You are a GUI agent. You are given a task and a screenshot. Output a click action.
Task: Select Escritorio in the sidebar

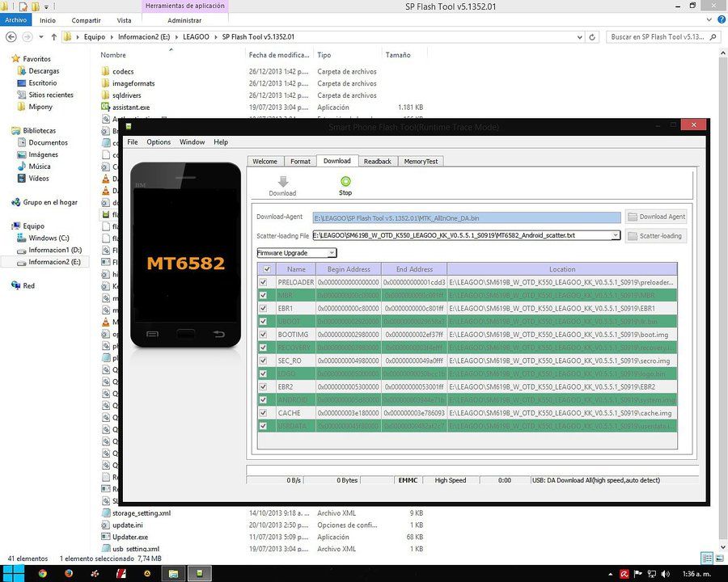click(x=43, y=83)
